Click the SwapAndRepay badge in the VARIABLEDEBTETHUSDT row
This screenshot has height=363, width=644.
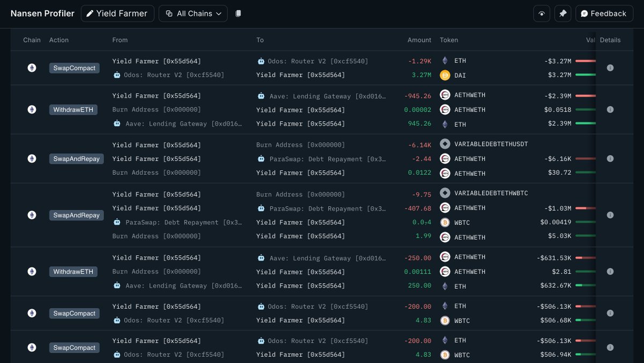77,159
